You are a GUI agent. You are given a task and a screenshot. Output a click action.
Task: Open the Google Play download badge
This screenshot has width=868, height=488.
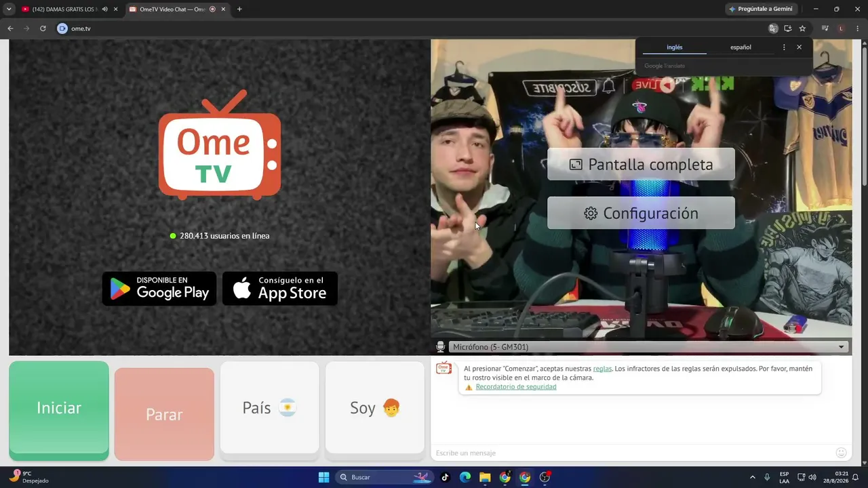point(159,289)
